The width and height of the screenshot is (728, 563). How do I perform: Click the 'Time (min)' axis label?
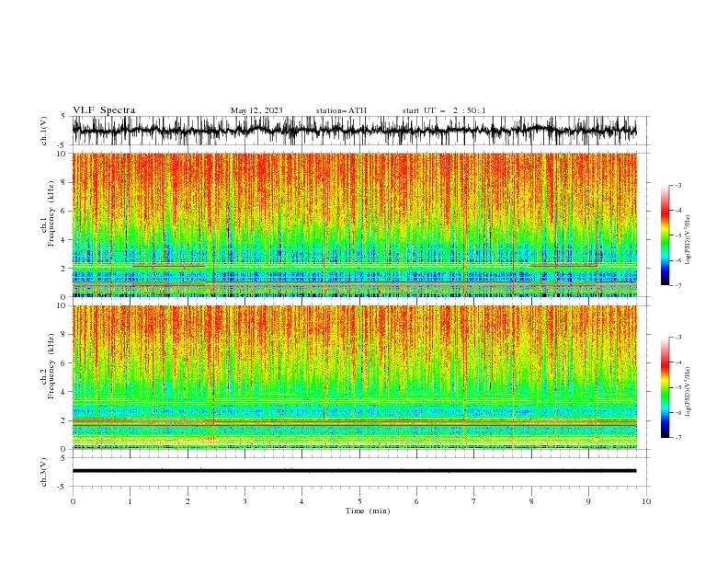tap(368, 511)
